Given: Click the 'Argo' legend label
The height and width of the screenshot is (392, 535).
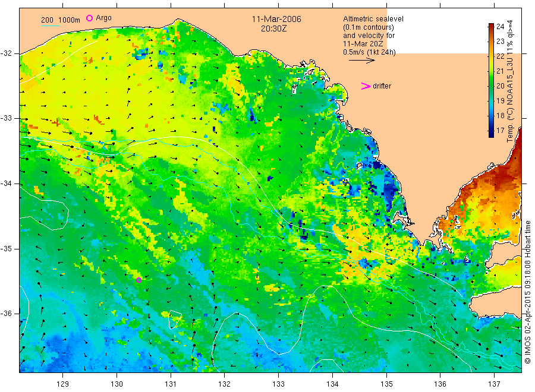Looking at the screenshot, I should coord(103,18).
